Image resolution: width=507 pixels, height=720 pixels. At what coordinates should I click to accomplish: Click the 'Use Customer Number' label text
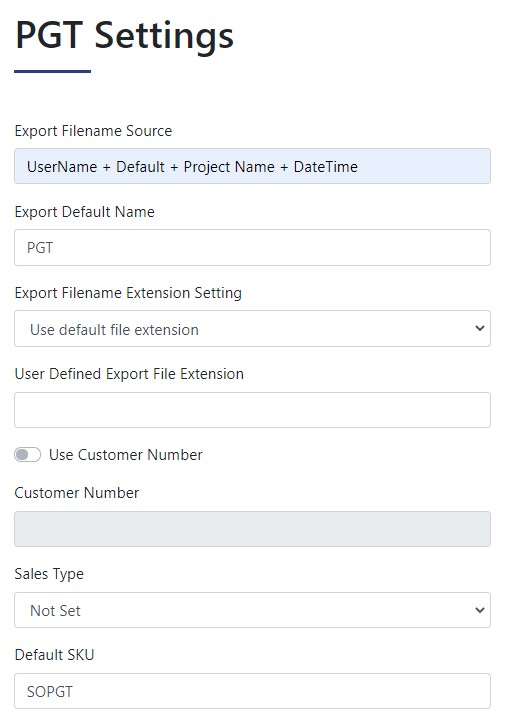coord(125,455)
